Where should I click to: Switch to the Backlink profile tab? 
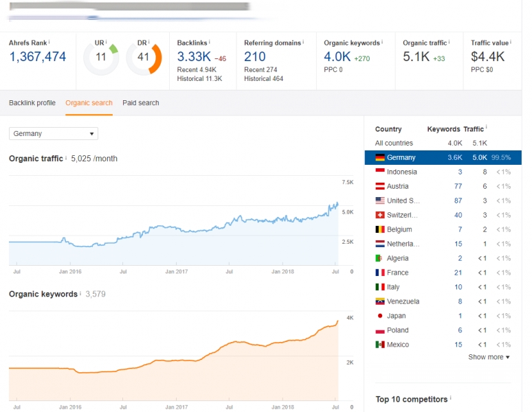pos(32,103)
